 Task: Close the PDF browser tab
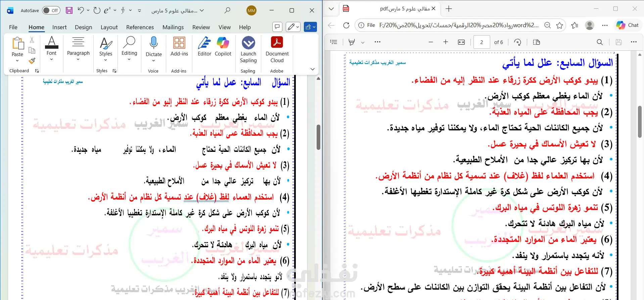433,9
